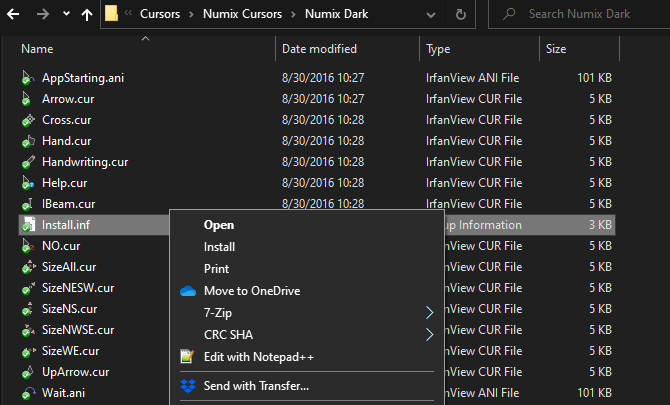
Task: Expand the CRC SHA submenu arrow
Action: pos(429,335)
